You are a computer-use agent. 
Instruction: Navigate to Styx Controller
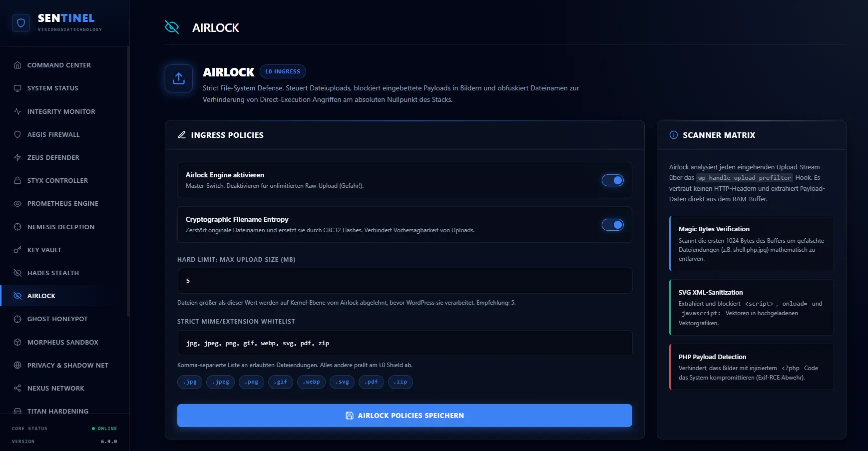[64, 180]
